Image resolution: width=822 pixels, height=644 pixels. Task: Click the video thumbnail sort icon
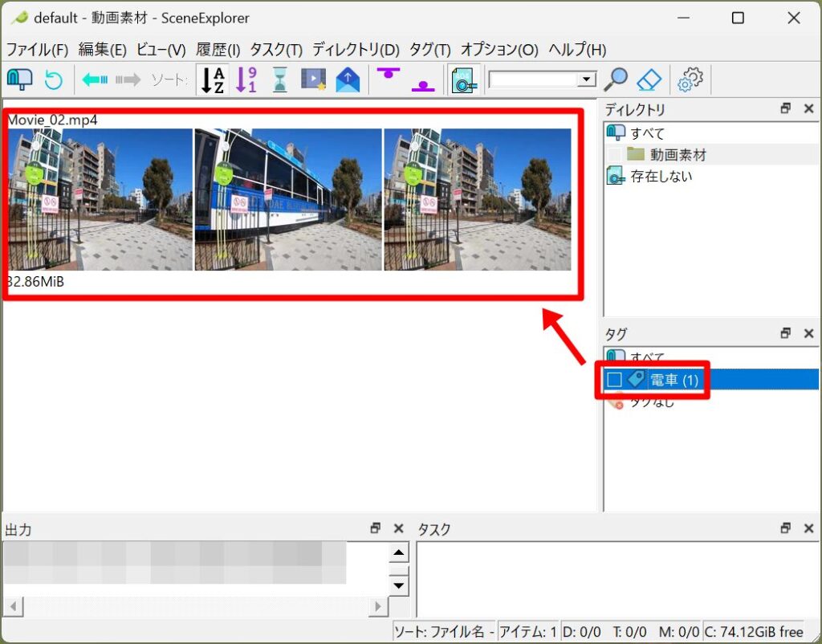(313, 79)
